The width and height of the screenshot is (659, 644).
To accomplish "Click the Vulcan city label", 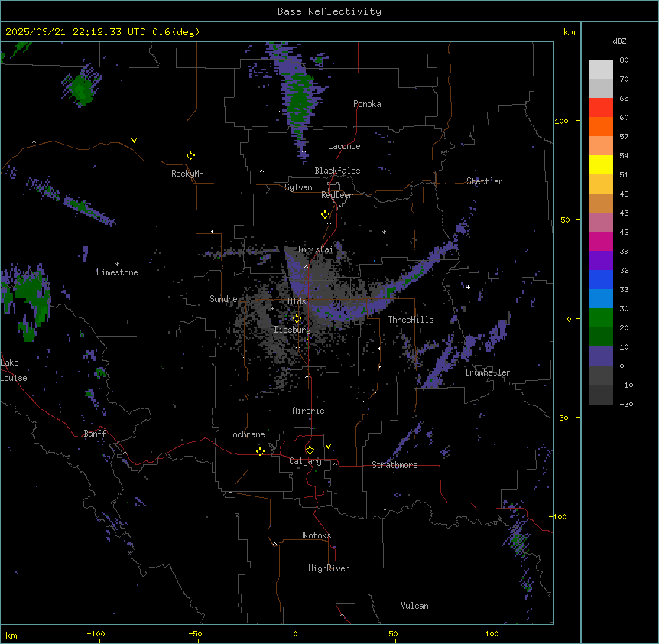I will (x=414, y=606).
